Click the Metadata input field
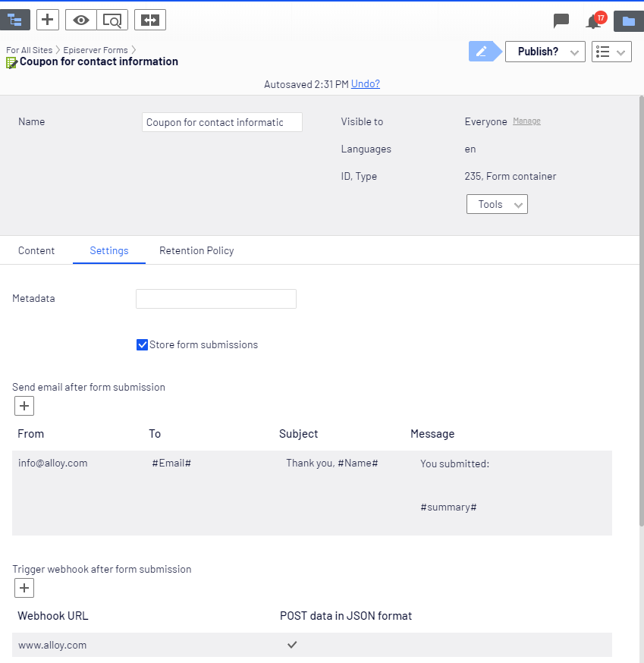The height and width of the screenshot is (663, 644). (215, 298)
